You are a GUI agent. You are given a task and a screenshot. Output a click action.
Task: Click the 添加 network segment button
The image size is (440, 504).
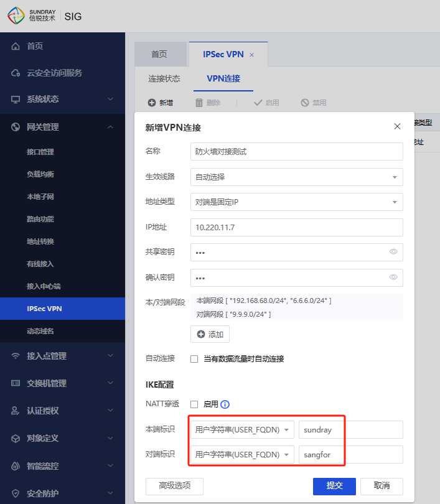(x=210, y=334)
